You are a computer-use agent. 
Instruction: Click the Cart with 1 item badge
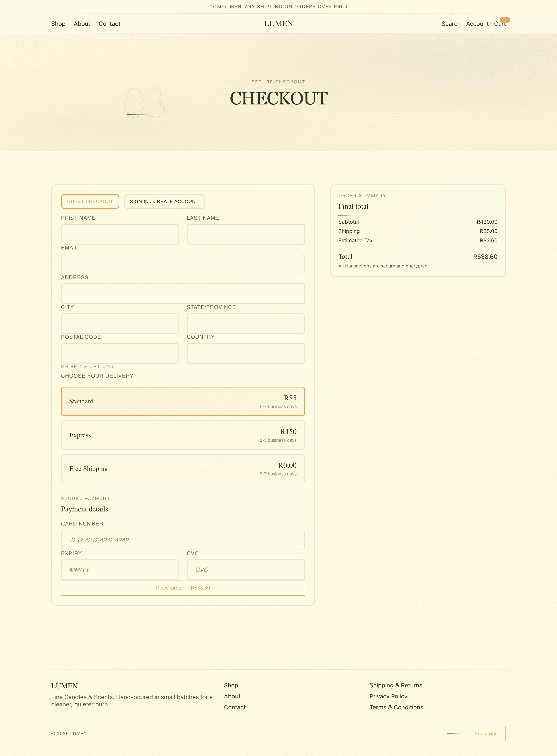(500, 24)
